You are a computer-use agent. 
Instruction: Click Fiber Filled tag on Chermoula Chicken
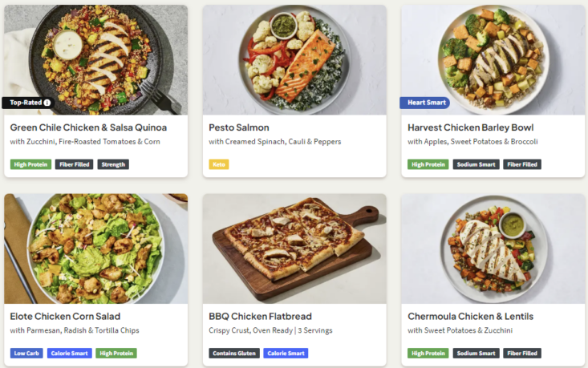point(522,354)
